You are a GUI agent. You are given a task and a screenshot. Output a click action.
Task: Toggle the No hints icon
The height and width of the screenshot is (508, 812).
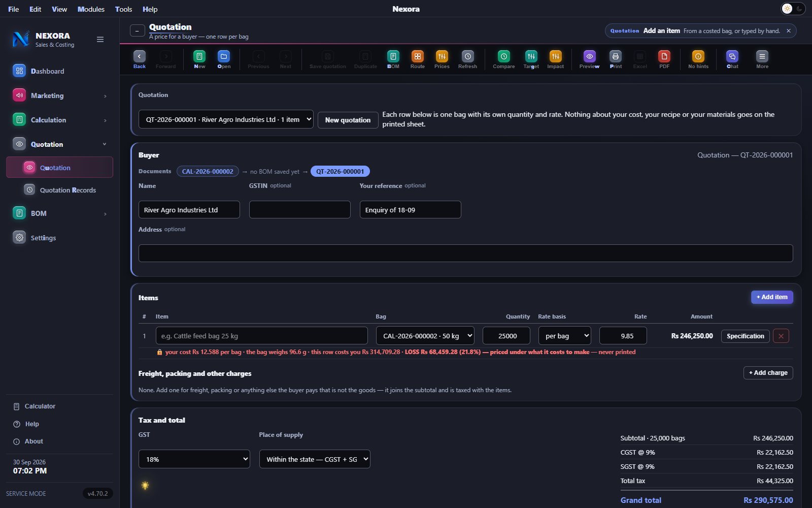pyautogui.click(x=698, y=56)
